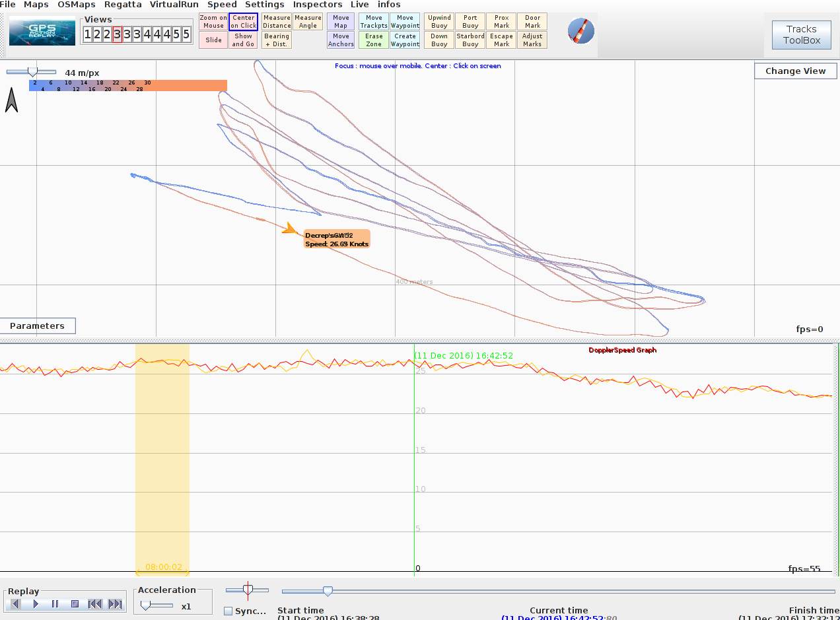840x620 pixels.
Task: Click the north arrow icon on map
Action: click(x=11, y=100)
